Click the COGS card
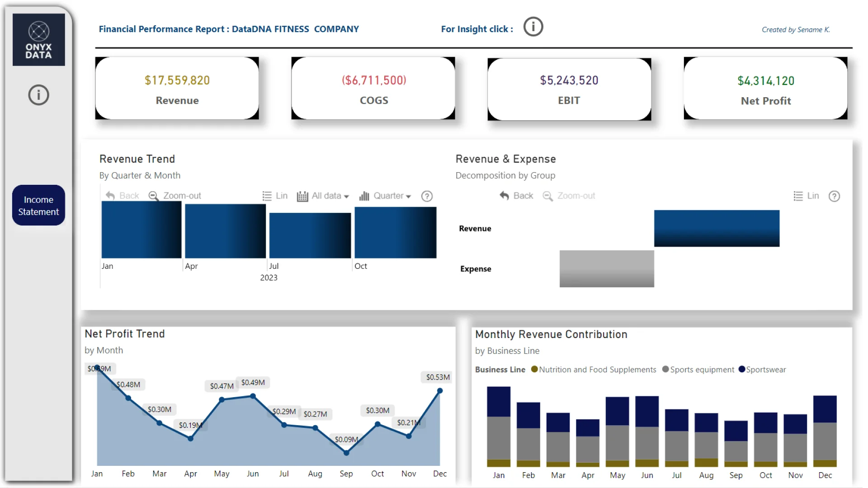The height and width of the screenshot is (488, 868). [373, 88]
